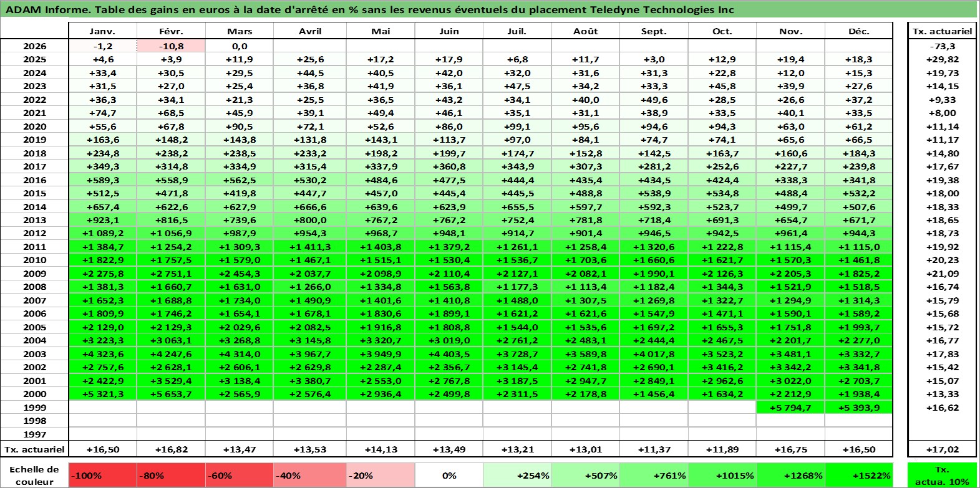
Task: Click the Mars column header
Action: click(240, 31)
